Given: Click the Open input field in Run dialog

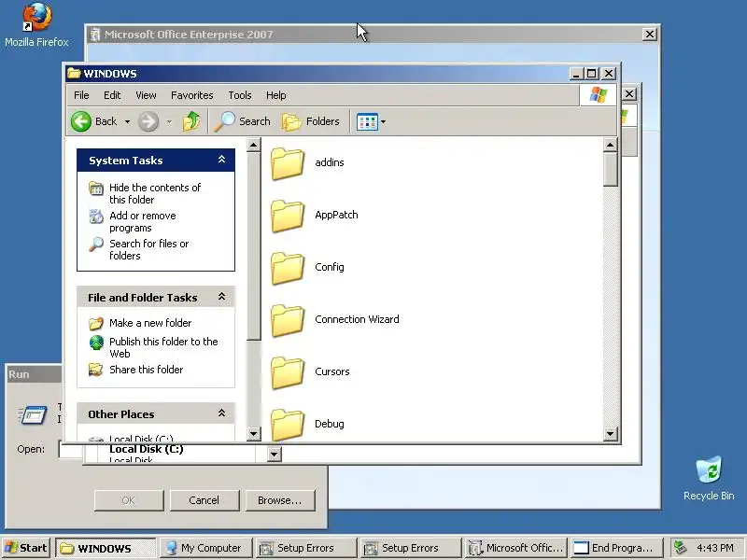Looking at the screenshot, I should (71, 449).
